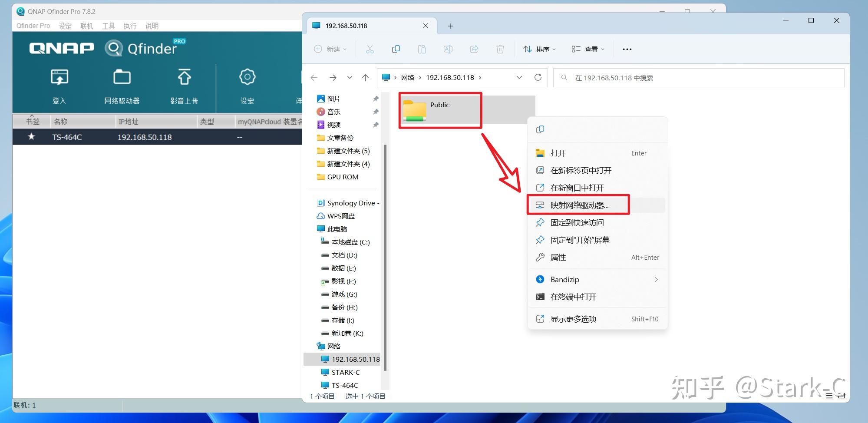Click 网络 in the address bar breadcrumb
The image size is (868, 423).
pos(408,78)
